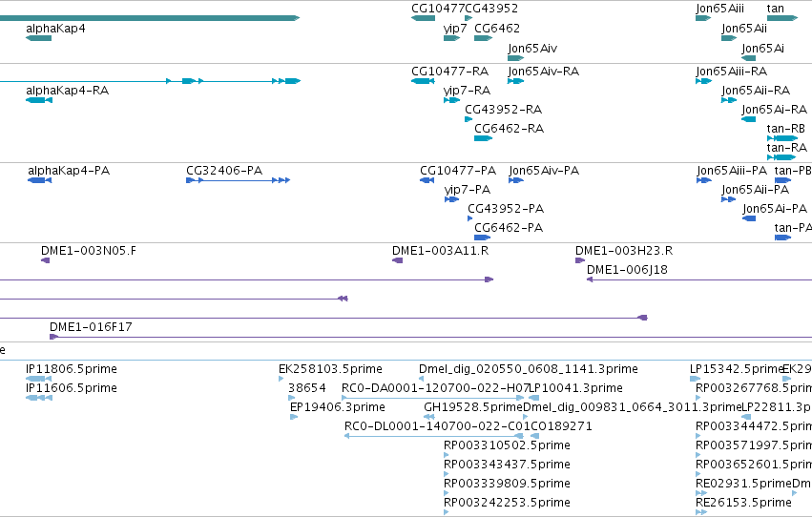The width and height of the screenshot is (812, 517).
Task: Click the tan-RA transcript label
Action: tap(787, 148)
